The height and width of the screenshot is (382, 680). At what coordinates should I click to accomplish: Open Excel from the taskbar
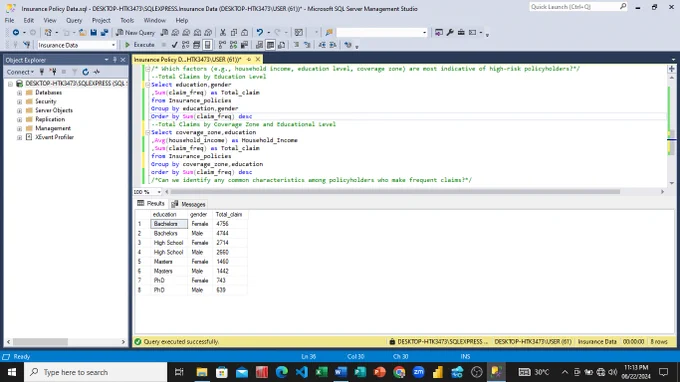(x=321, y=372)
